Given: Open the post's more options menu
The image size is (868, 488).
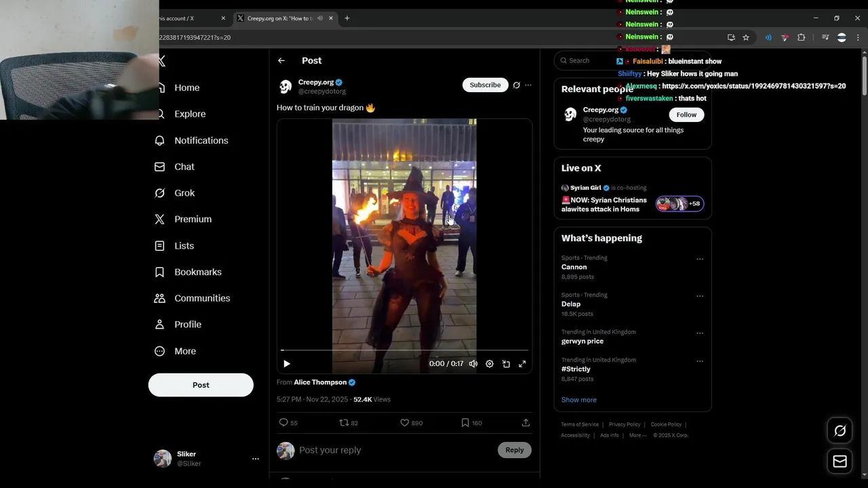Looking at the screenshot, I should 528,85.
